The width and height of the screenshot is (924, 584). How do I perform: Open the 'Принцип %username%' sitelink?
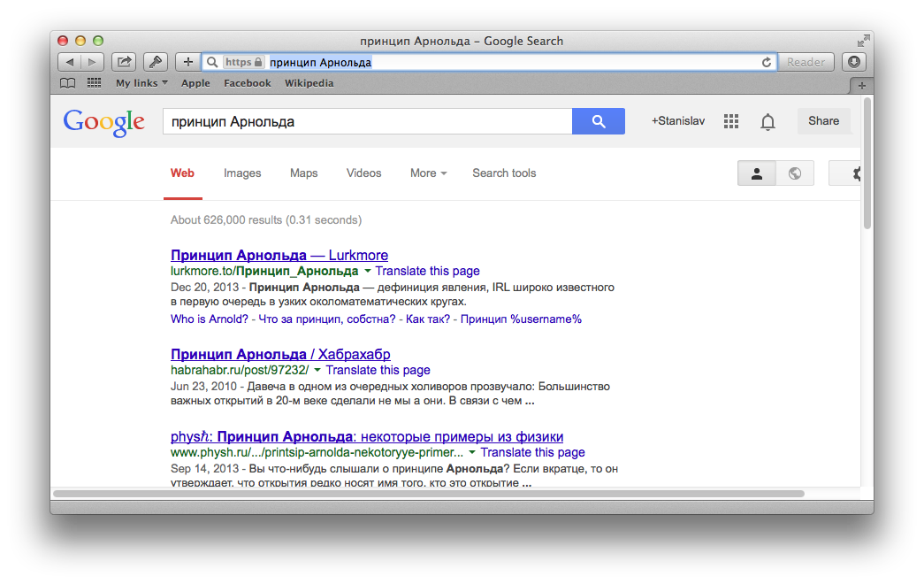(x=521, y=319)
